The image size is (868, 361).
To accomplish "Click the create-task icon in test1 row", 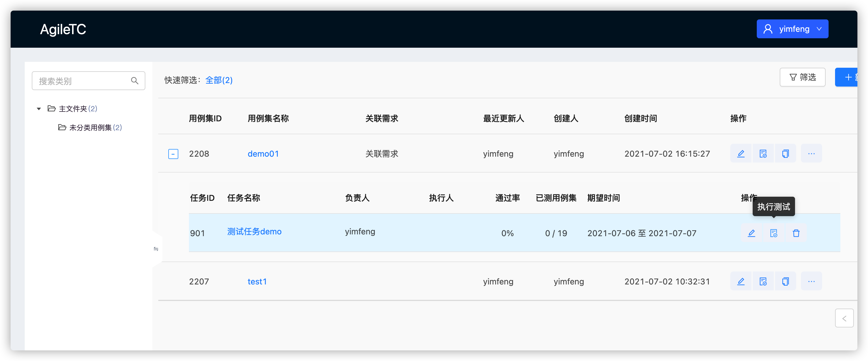I will (763, 281).
